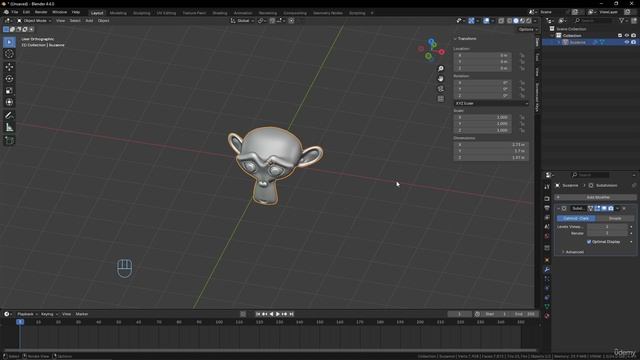The width and height of the screenshot is (640, 360).
Task: Select the Select Box tool in left toolbar
Action: click(x=9, y=42)
